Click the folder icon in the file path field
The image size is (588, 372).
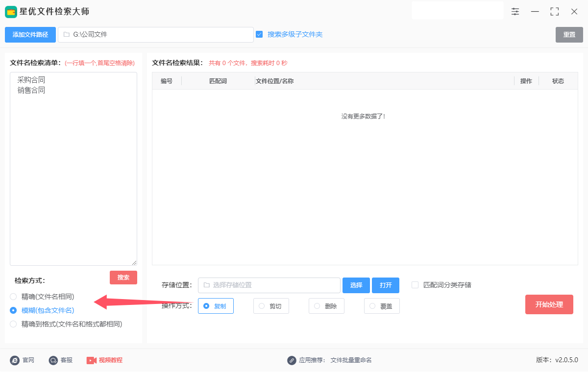pos(66,35)
